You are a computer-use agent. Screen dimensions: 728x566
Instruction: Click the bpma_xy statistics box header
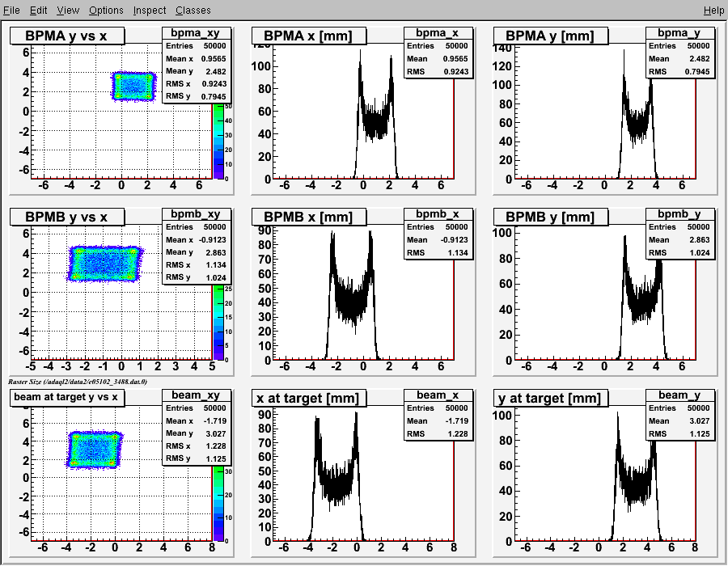tap(196, 33)
